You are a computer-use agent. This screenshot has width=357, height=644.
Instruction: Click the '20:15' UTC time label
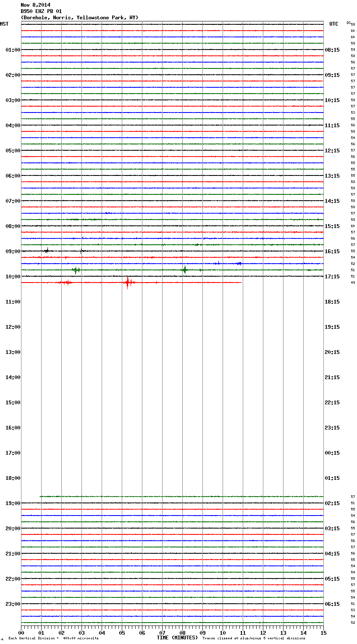332,352
